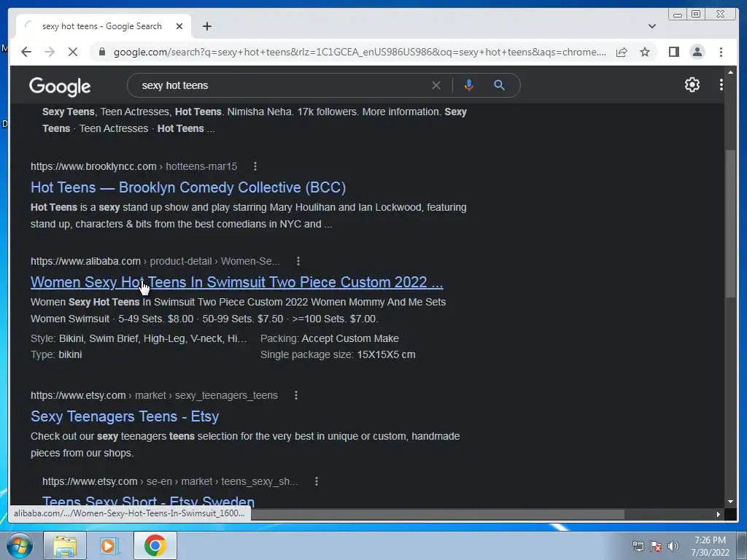Open the more options dots for the alibaba.com result
Screen dimensions: 747x560
point(298,261)
